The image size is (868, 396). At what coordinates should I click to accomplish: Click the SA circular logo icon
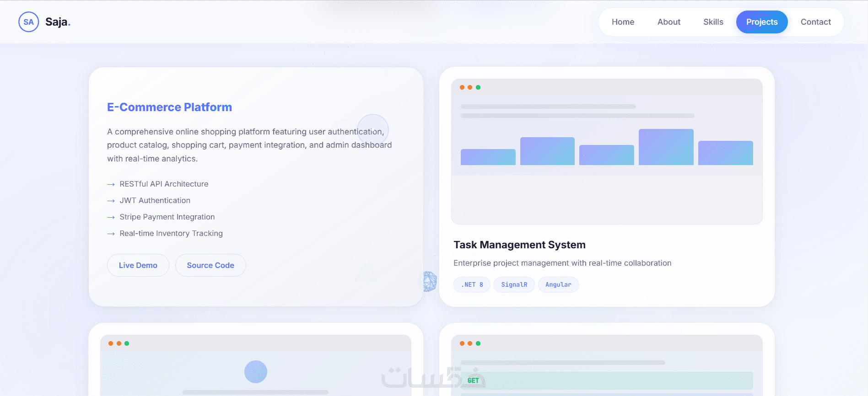(28, 22)
